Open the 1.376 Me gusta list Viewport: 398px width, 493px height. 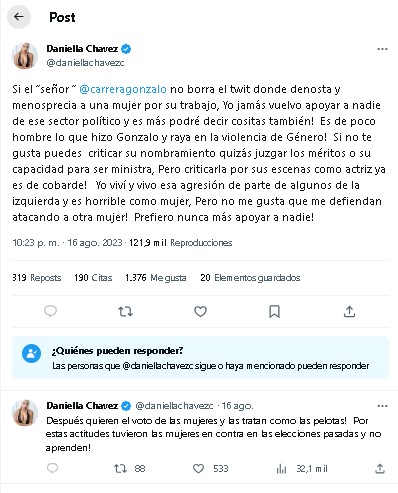(x=155, y=278)
